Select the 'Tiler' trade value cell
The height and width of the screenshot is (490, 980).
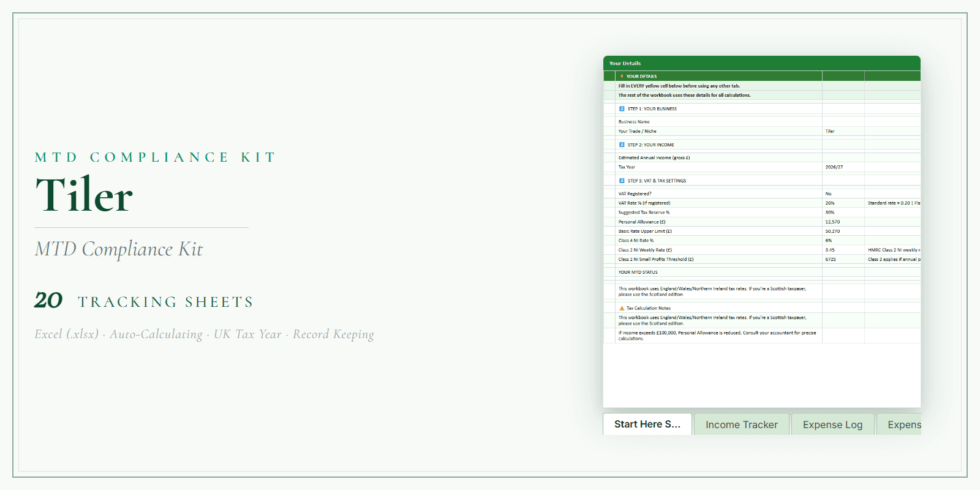tap(843, 131)
